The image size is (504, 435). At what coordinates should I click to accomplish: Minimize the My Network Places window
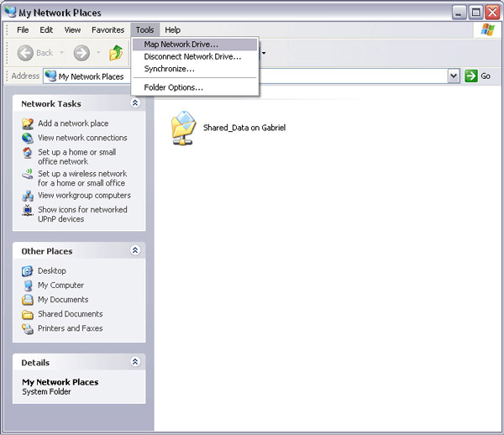(459, 13)
